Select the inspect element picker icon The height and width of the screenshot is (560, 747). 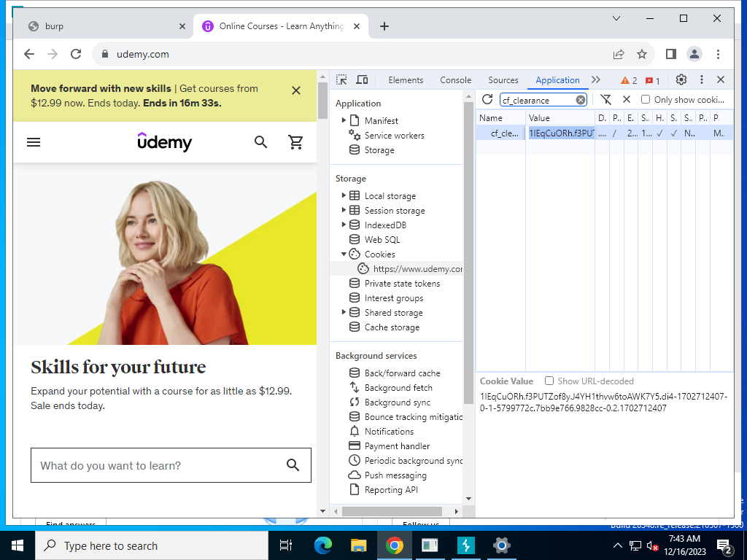tap(341, 80)
